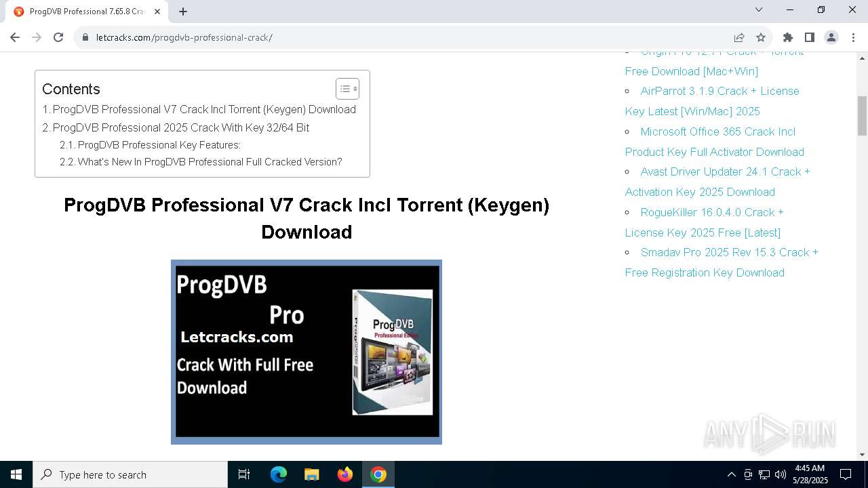Open the taskbar clock and date

tap(810, 474)
